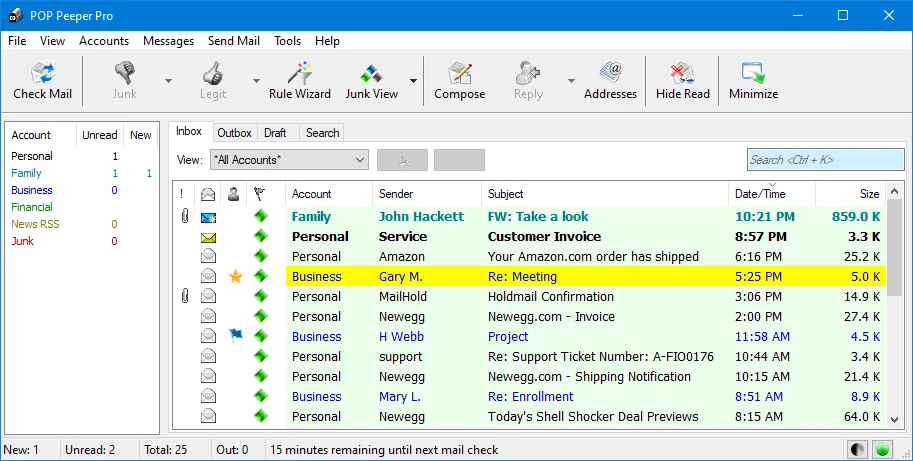The height and width of the screenshot is (461, 913).
Task: Click the Legit thumbs-up icon
Action: point(213,73)
